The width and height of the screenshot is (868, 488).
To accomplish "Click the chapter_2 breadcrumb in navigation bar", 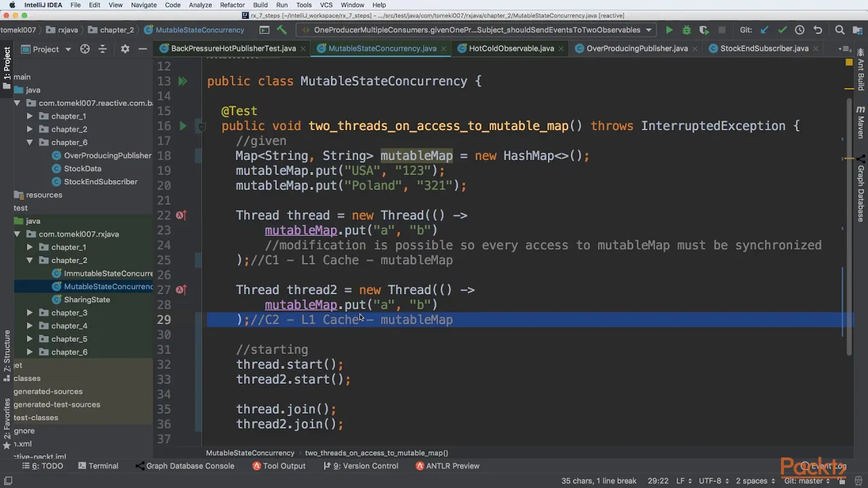I will pos(111,30).
